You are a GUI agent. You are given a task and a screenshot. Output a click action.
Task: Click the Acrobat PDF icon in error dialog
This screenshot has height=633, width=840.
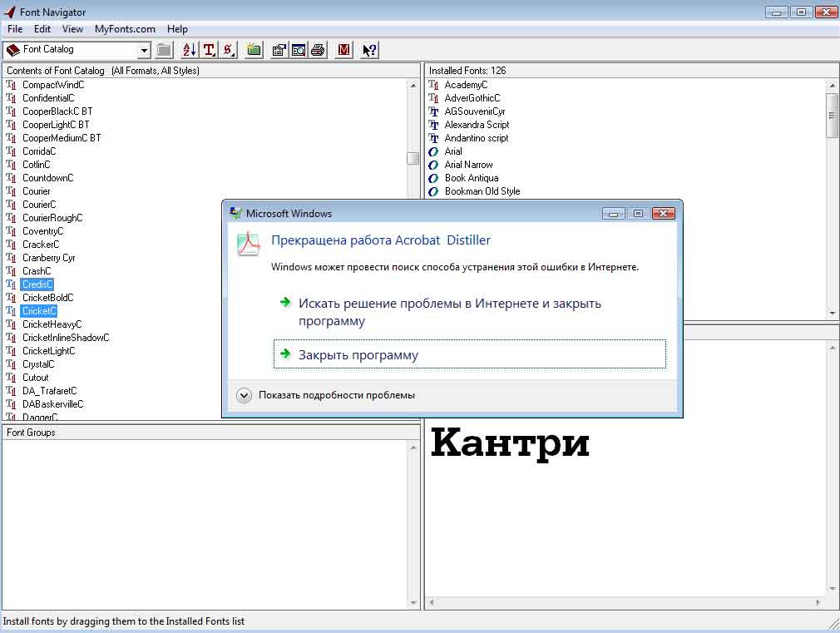pyautogui.click(x=249, y=244)
